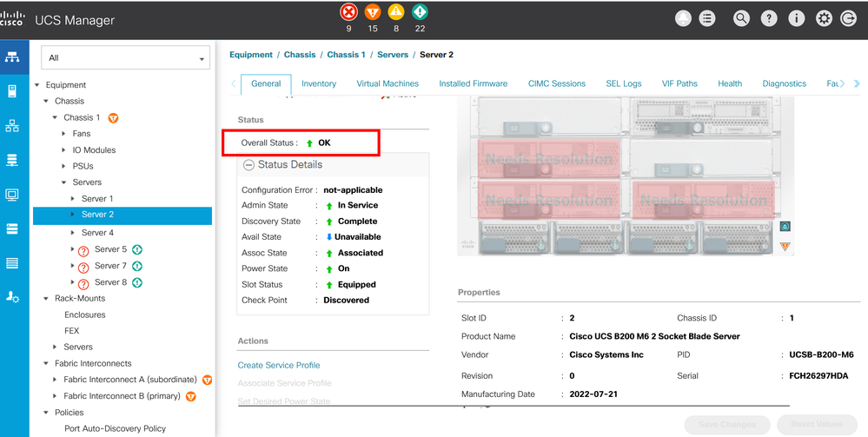
Task: Select Equipment icon in left sidebar
Action: point(13,57)
